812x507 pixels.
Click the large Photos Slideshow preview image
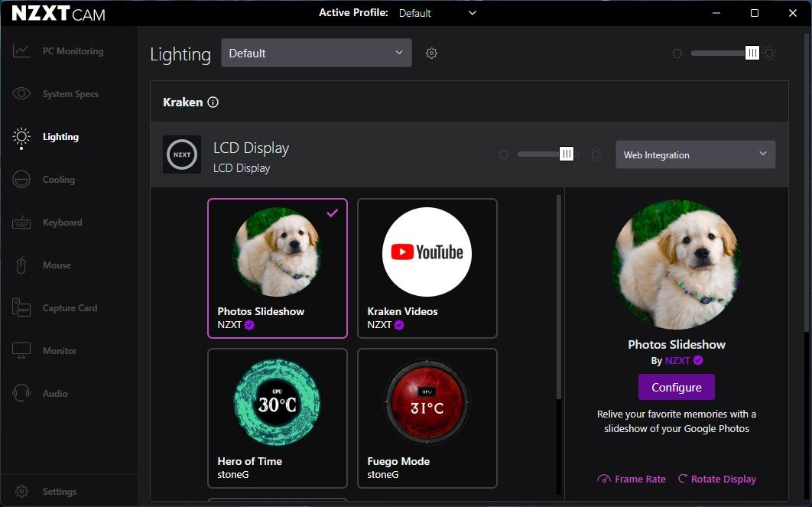[677, 264]
